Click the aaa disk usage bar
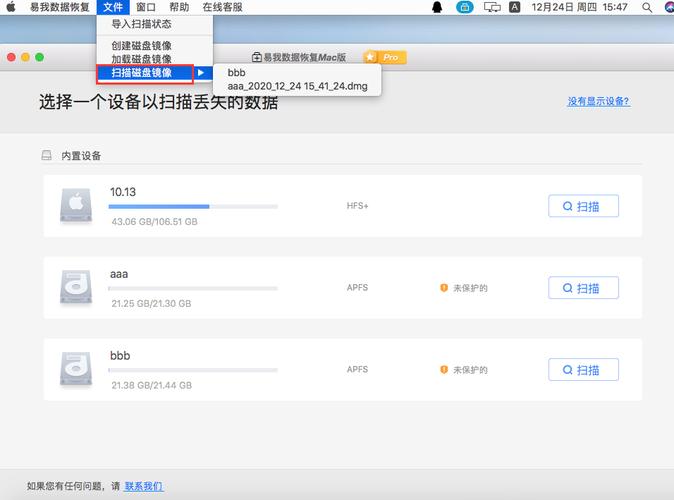 click(x=193, y=288)
